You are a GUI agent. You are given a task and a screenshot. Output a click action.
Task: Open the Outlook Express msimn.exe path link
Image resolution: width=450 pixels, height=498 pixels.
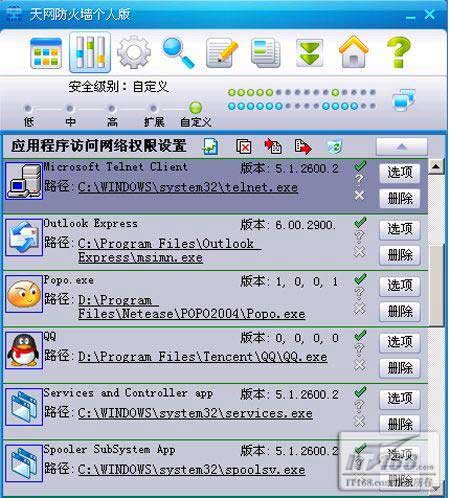click(169, 251)
